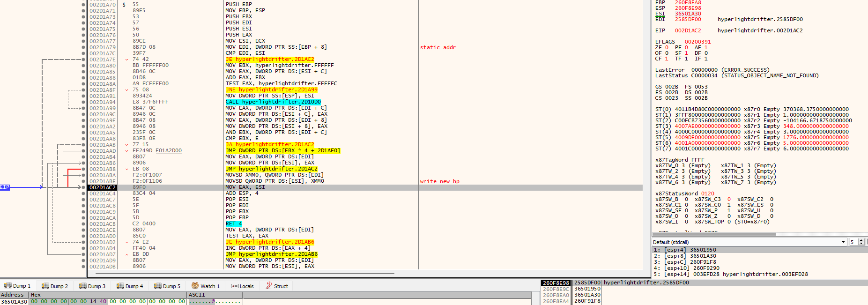The image size is (868, 305).
Task: Click the EIP marker in sidebar
Action: pyautogui.click(x=5, y=187)
